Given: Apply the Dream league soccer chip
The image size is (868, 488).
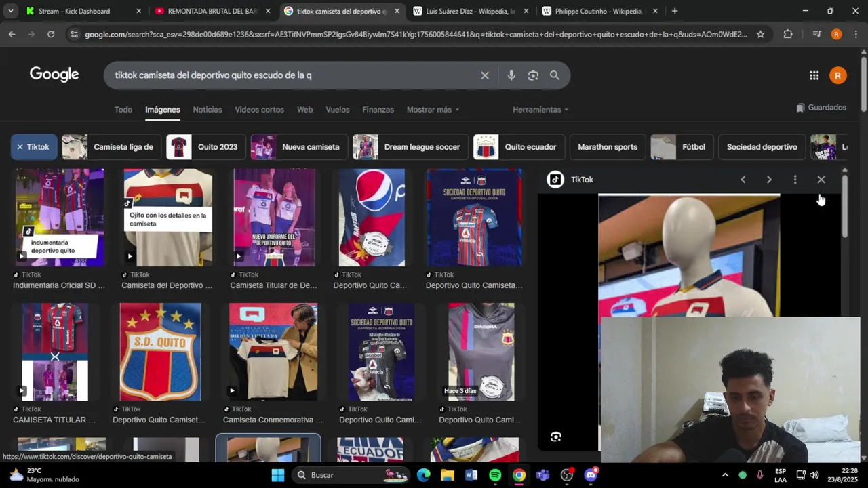Looking at the screenshot, I should coord(410,147).
